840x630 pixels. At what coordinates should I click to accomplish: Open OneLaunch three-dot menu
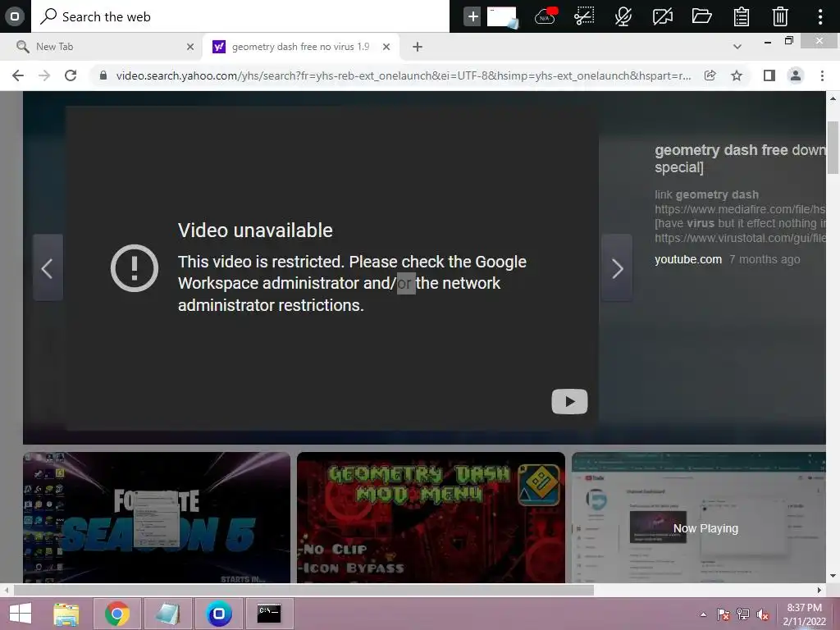[x=820, y=16]
